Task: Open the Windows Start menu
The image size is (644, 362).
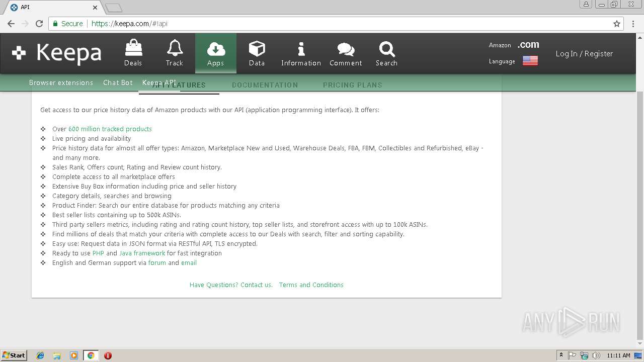Action: point(14,355)
